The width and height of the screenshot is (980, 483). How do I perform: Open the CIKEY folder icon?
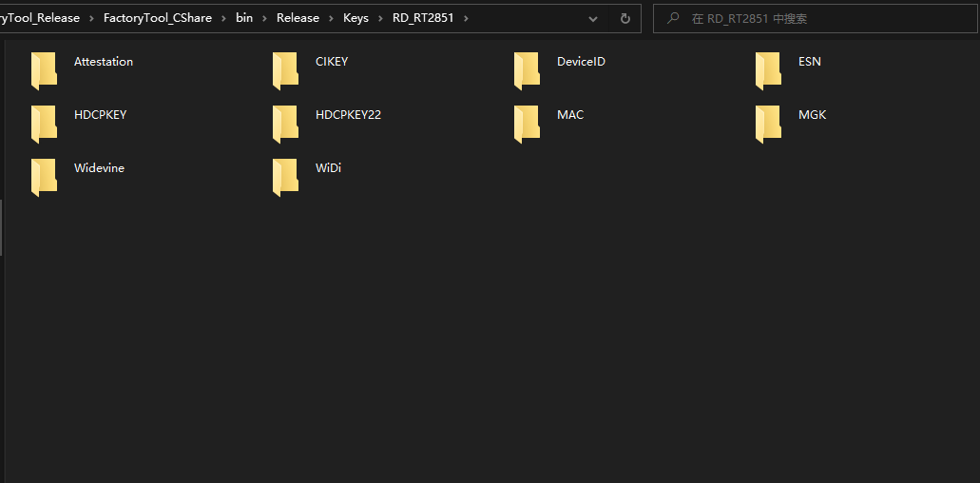pyautogui.click(x=285, y=70)
